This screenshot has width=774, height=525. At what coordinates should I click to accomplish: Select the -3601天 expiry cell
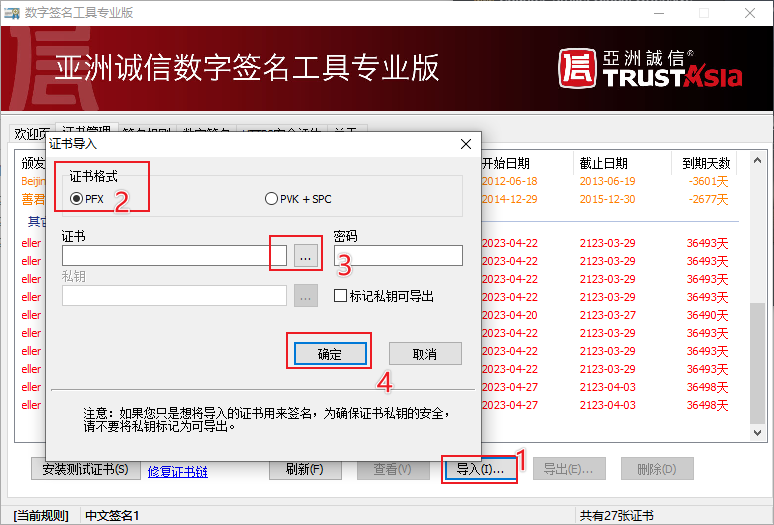708,181
